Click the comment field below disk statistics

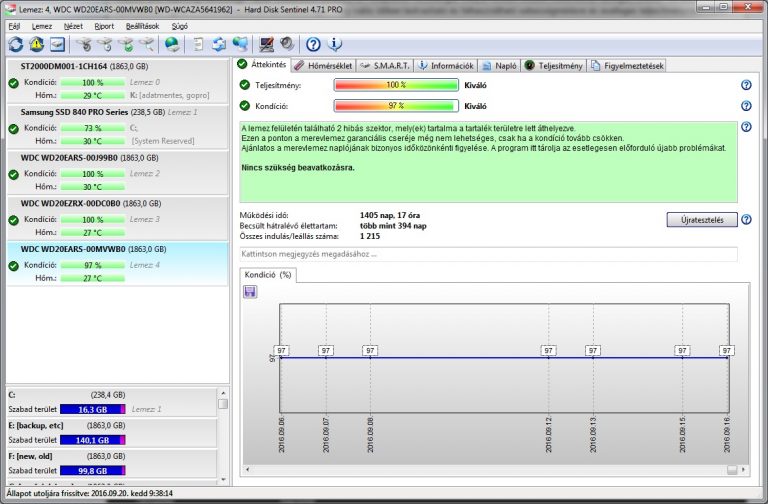(x=488, y=254)
